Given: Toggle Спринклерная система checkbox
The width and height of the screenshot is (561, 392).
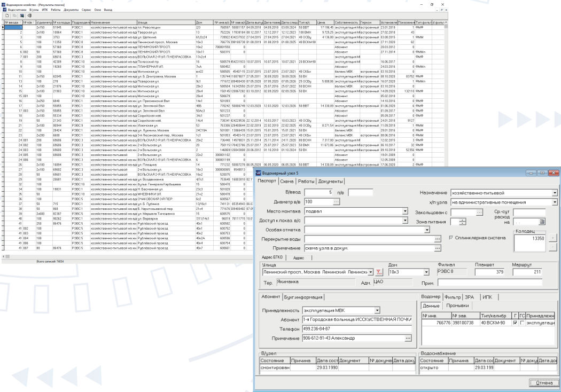Looking at the screenshot, I should (x=451, y=238).
